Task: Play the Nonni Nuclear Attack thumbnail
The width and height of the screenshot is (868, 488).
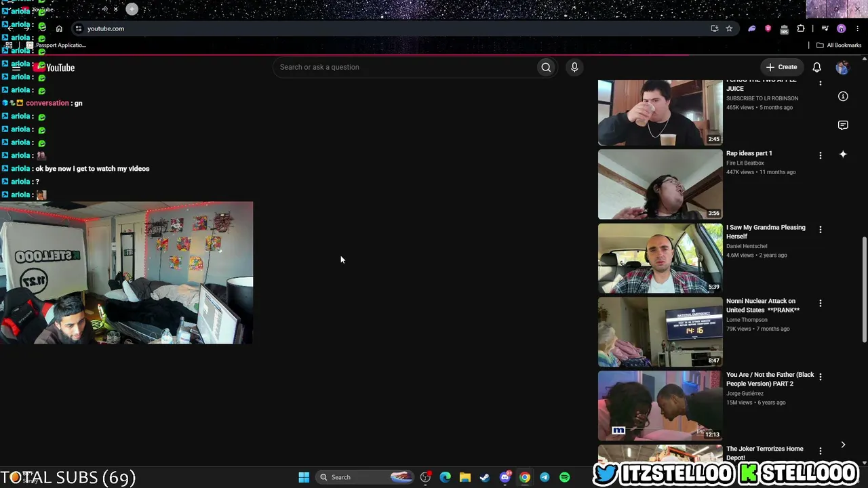Action: click(x=660, y=332)
